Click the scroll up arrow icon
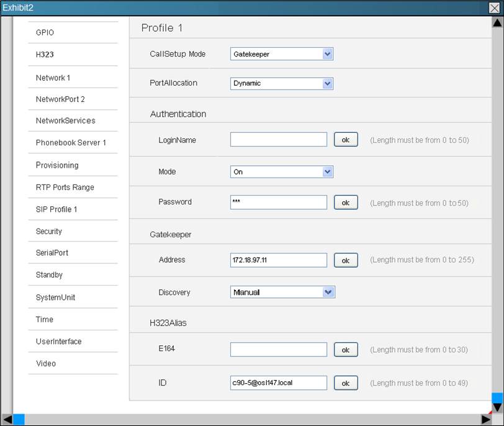This screenshot has width=504, height=426. coord(497,23)
